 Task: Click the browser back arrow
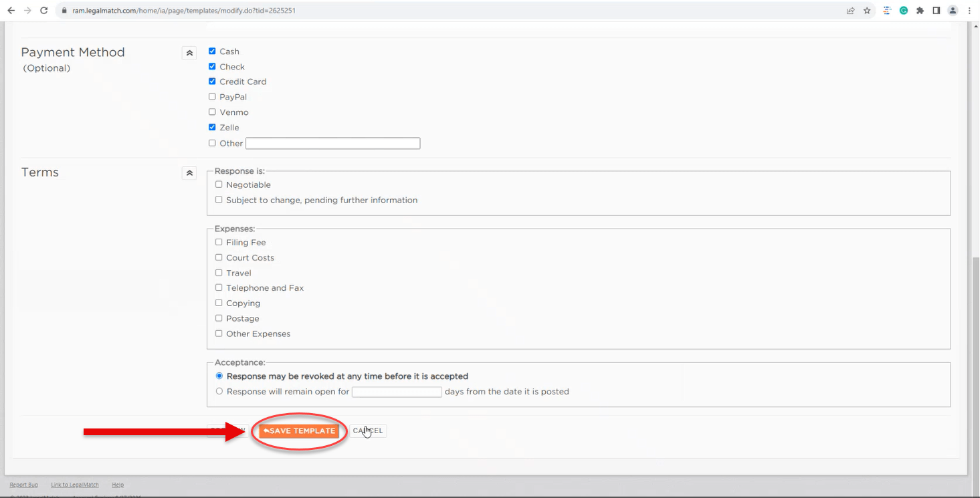pos(11,11)
